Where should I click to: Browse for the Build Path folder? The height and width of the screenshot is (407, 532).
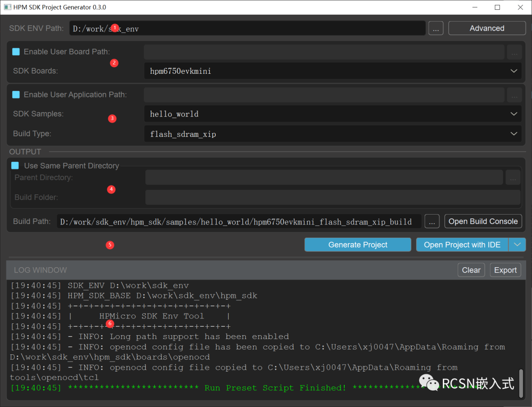432,221
